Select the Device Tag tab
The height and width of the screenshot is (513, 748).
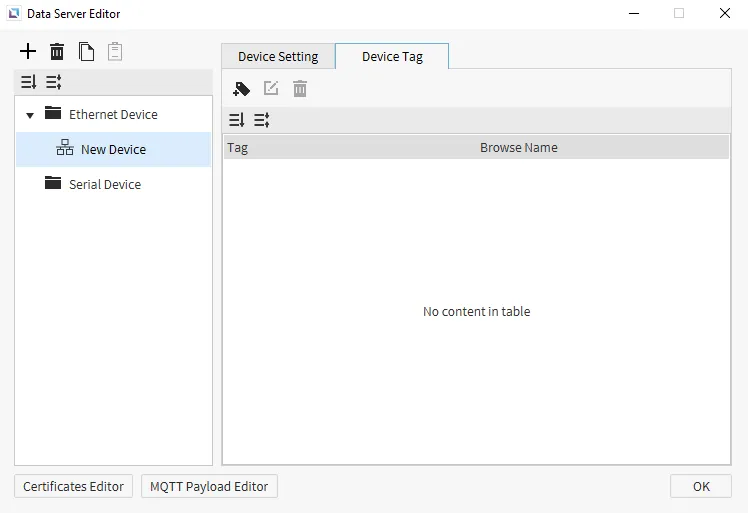point(392,57)
